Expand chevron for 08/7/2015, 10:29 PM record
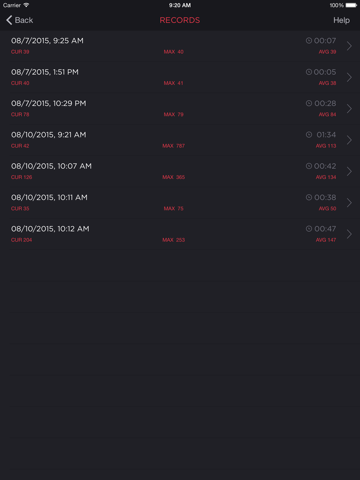Viewport: 360px width, 480px height. pos(349,109)
